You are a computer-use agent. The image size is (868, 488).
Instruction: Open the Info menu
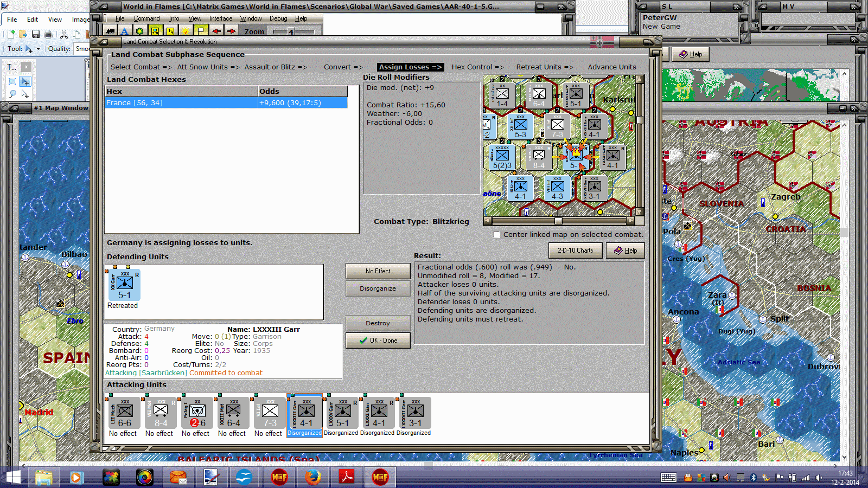pyautogui.click(x=174, y=18)
